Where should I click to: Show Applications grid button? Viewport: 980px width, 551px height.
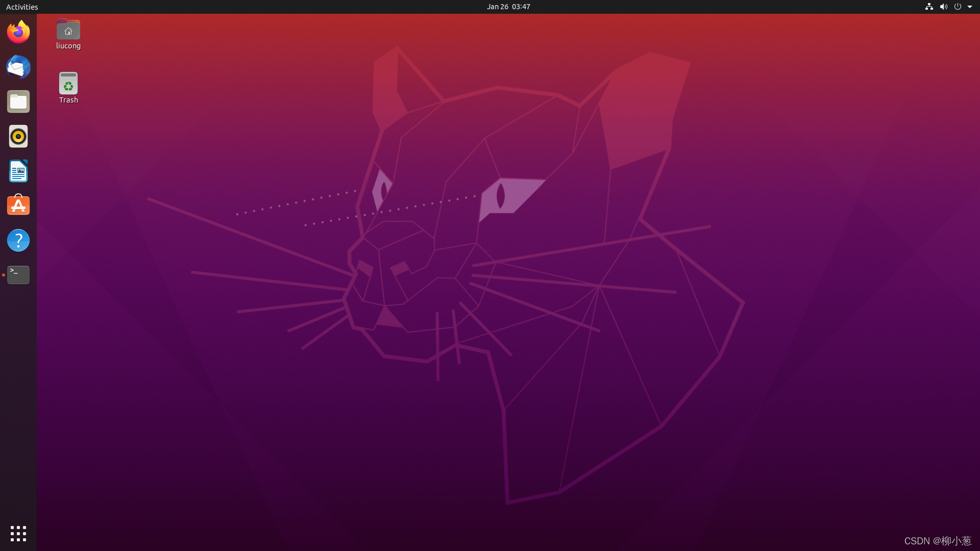18,534
